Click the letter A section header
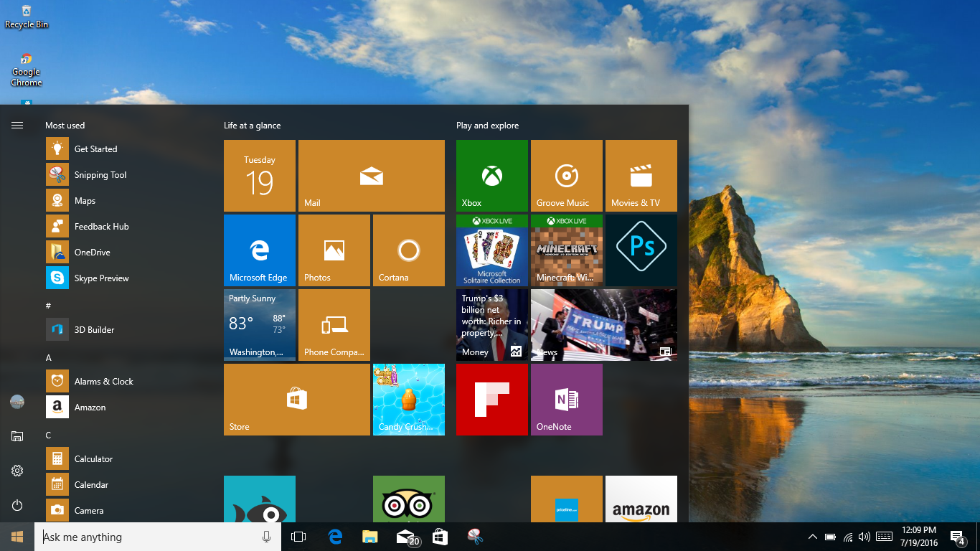The height and width of the screenshot is (551, 980). [x=49, y=357]
